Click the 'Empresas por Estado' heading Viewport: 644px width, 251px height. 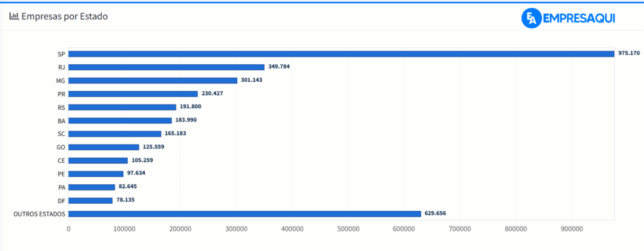pos(65,16)
